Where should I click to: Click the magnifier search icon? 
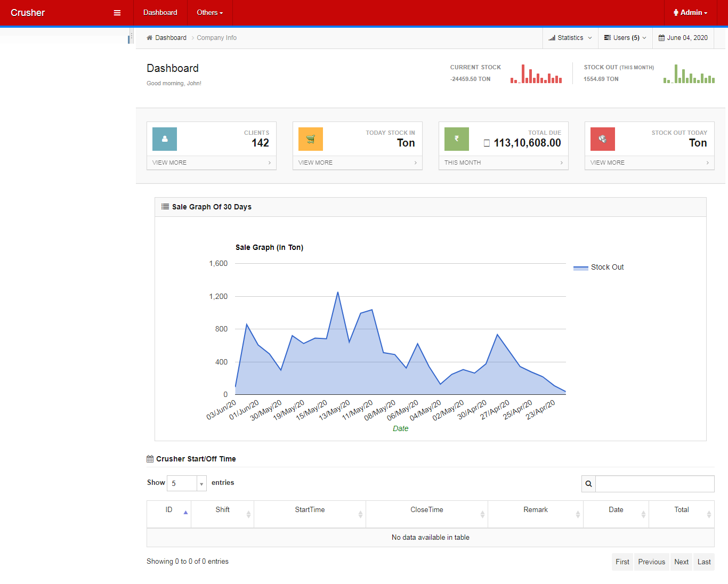click(588, 484)
